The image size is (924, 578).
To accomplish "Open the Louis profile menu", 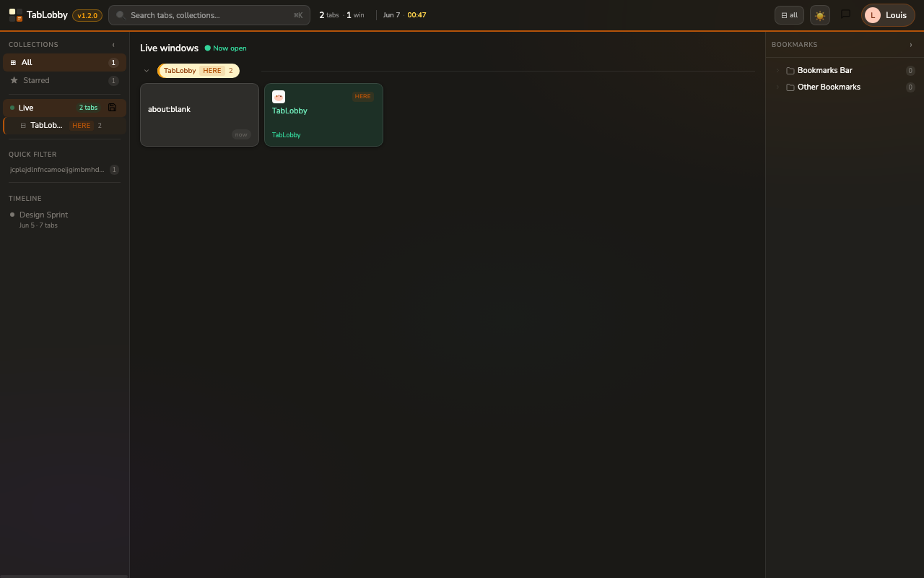I will pyautogui.click(x=888, y=15).
